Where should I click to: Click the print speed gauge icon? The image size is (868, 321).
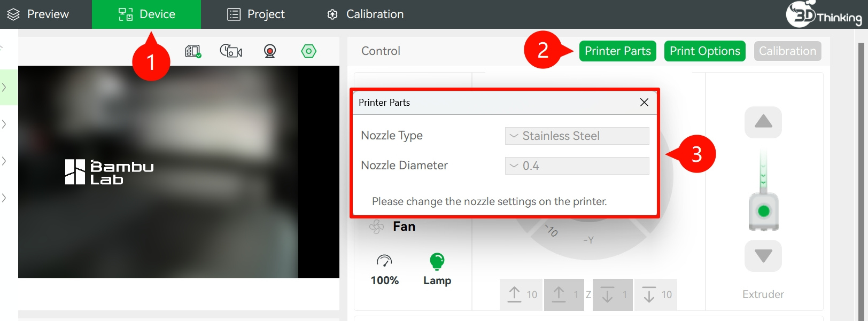coord(384,261)
